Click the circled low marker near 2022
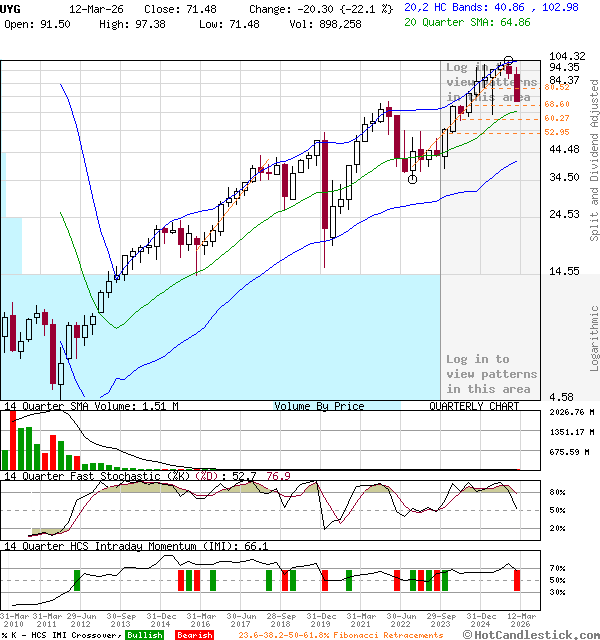The height and width of the screenshot is (640, 600). coord(413,179)
